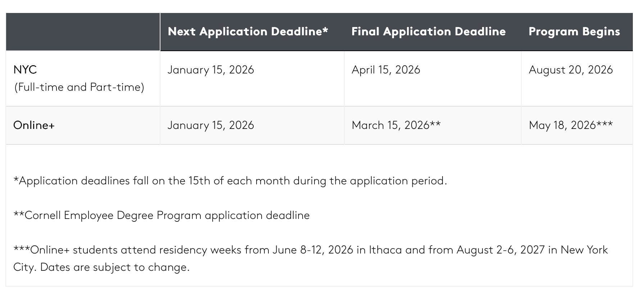Click the Program Begins column header
Image resolution: width=644 pixels, height=296 pixels.
(x=574, y=32)
